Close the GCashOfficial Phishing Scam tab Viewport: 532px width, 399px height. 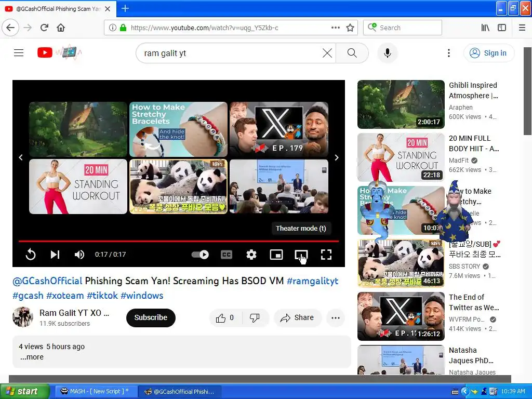108,9
